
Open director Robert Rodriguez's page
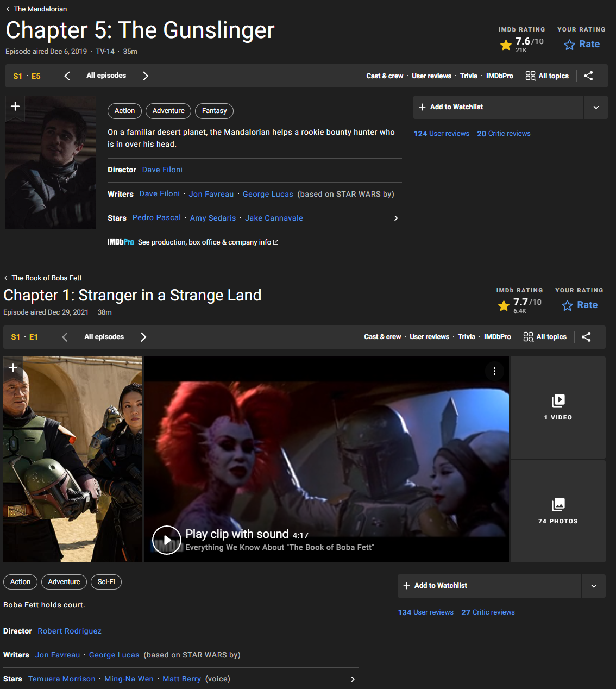pos(70,631)
